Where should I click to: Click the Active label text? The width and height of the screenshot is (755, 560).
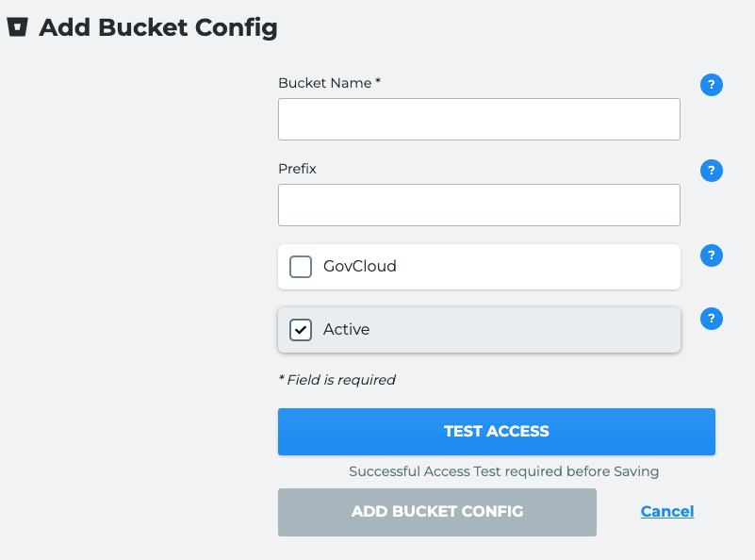[346, 330]
